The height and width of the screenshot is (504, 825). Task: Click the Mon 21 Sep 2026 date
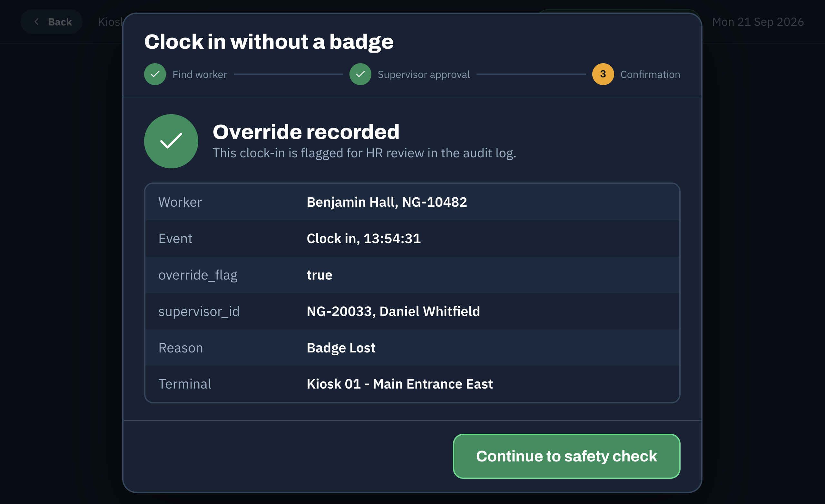(x=758, y=22)
